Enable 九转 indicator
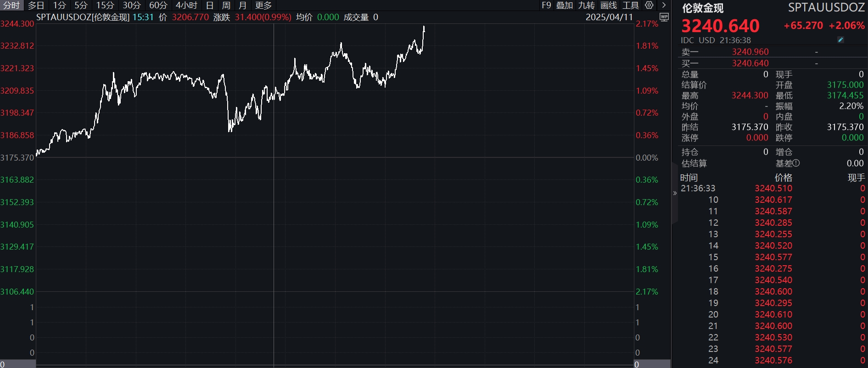868x368 pixels. [586, 6]
